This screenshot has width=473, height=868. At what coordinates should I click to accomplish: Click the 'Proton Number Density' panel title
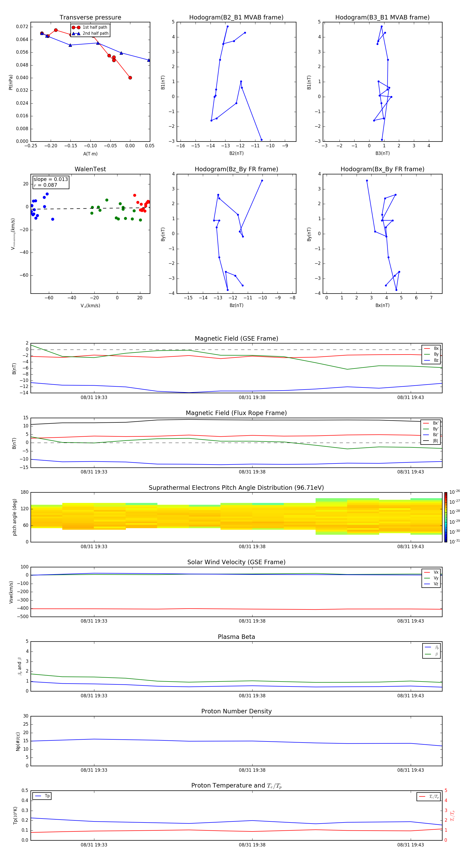236,711
